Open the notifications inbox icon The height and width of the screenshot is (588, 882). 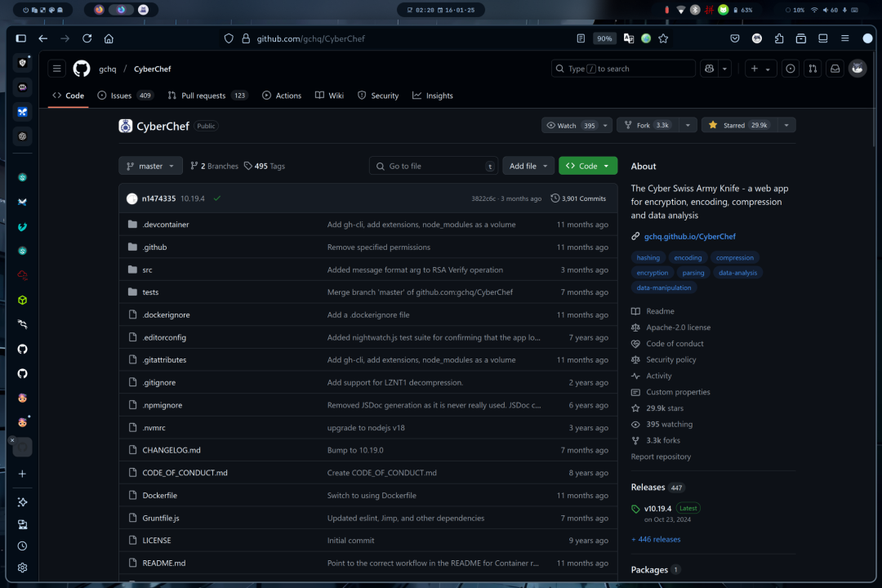[x=835, y=69]
